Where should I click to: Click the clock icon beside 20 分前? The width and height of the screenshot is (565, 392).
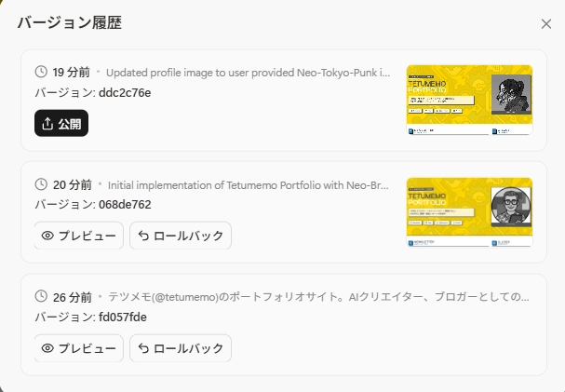41,184
